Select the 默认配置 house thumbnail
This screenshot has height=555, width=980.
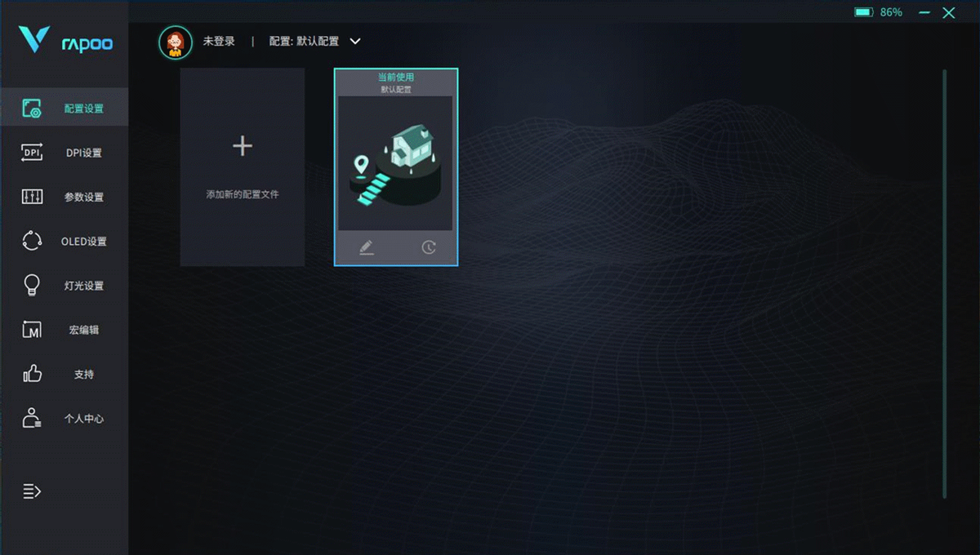pyautogui.click(x=395, y=163)
